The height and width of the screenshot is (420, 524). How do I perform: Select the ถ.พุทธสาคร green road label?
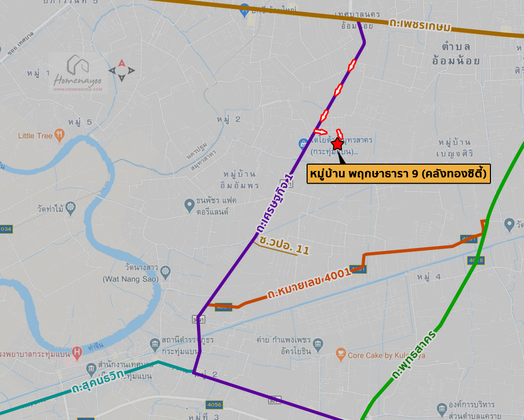(414, 356)
